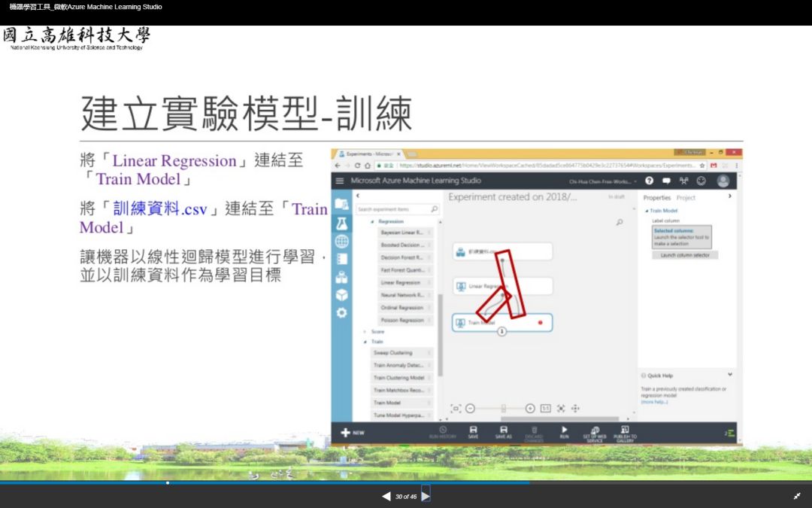Screen dimensions: 812x508
Task: Open the Chi-Hua Chen workspace dropdown
Action: tap(603, 181)
